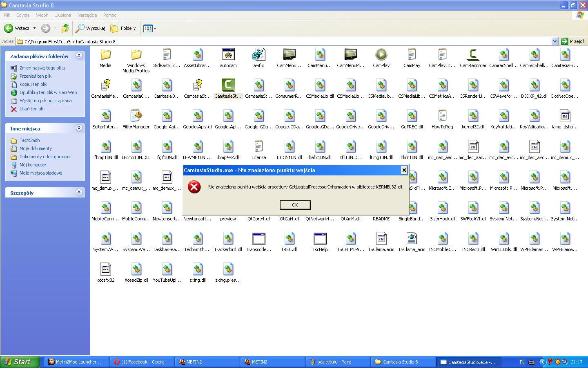Select the CamPlay player icon
The width and height of the screenshot is (588, 368).
(381, 54)
